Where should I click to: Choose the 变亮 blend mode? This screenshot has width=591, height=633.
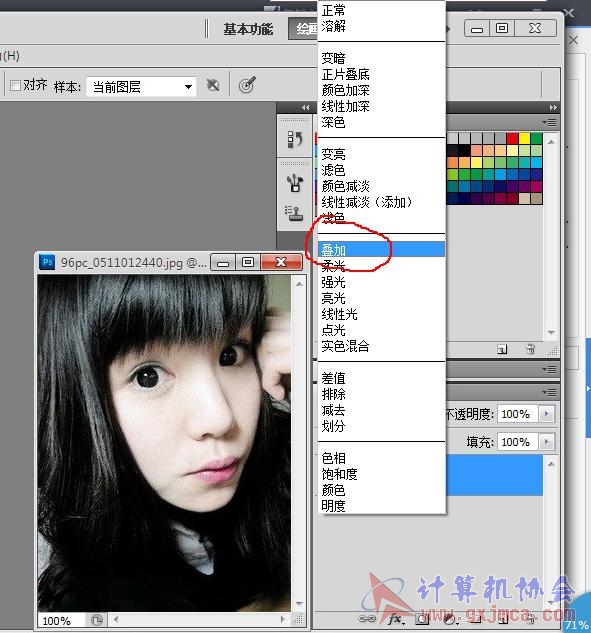pyautogui.click(x=381, y=154)
